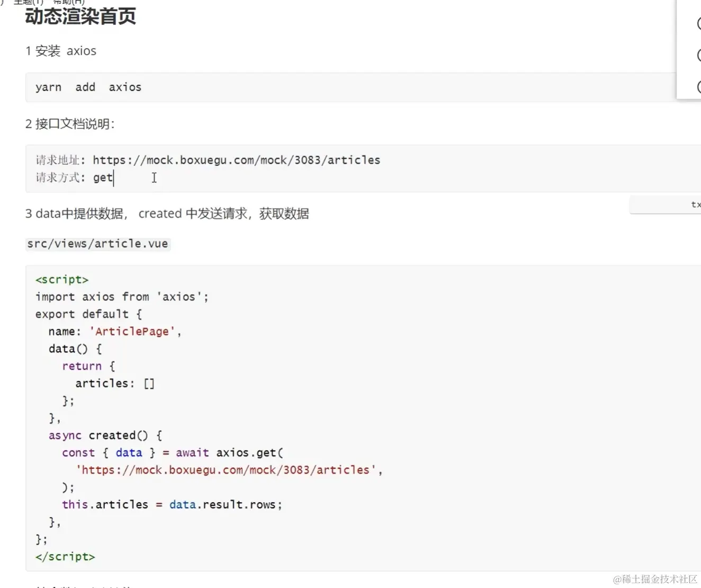This screenshot has width=701, height=588.
Task: Click the step 3 sentence mentioning created 中发送请求
Action: click(x=167, y=213)
